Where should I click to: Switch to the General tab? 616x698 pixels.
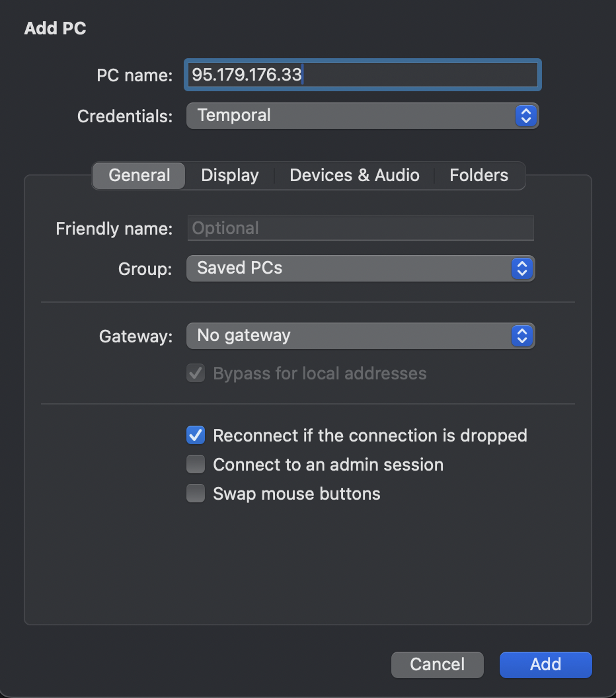[139, 176]
